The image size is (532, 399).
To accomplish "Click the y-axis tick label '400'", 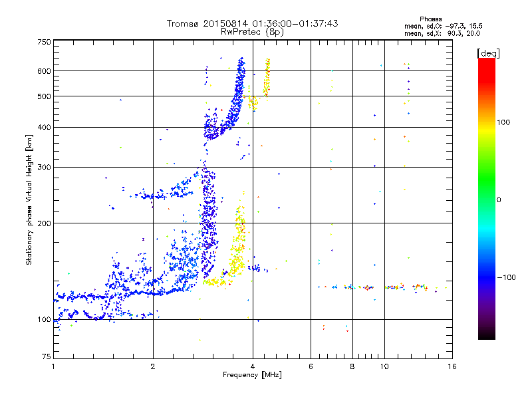I will (x=44, y=128).
